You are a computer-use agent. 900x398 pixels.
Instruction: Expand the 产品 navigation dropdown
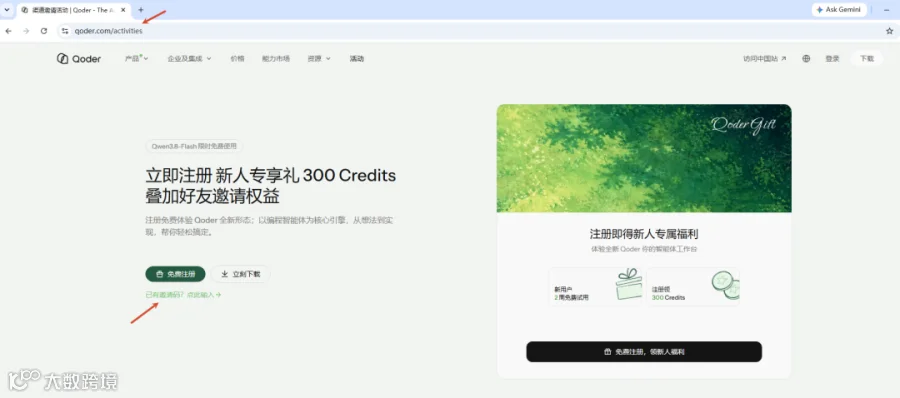[x=137, y=59]
